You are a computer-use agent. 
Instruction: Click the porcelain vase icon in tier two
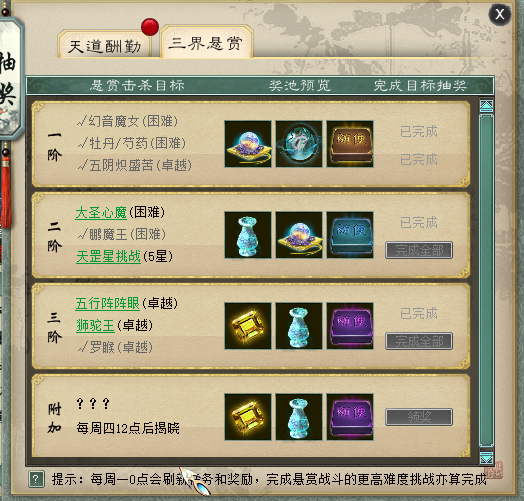tap(248, 235)
